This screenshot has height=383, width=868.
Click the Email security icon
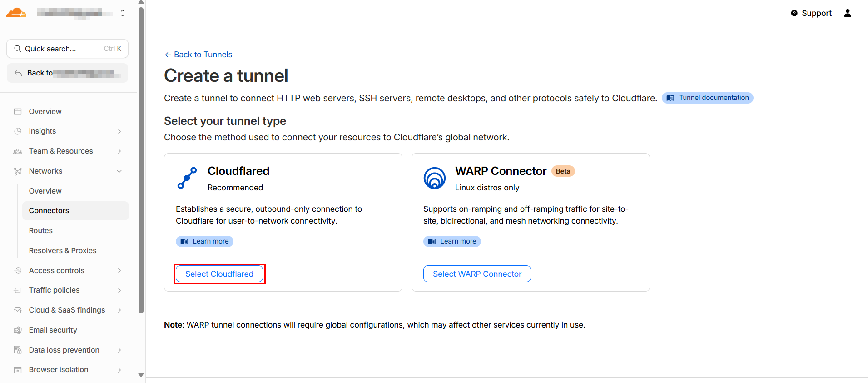[18, 330]
